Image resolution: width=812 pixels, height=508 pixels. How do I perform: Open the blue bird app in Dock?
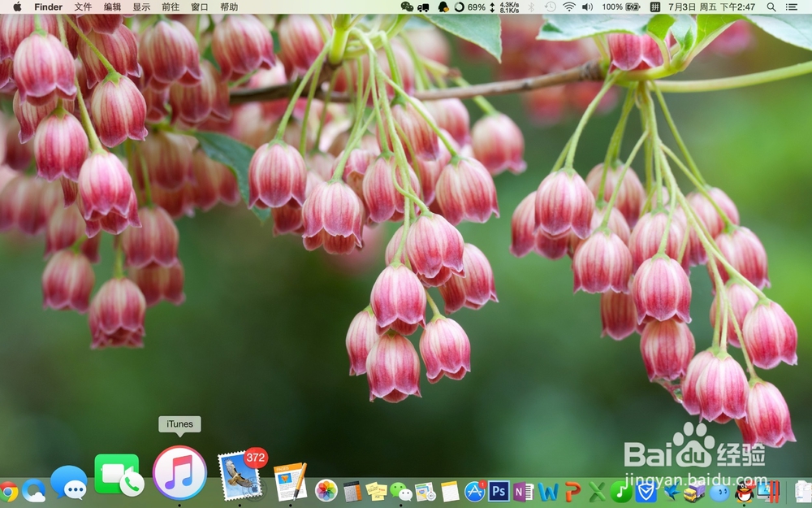point(672,492)
